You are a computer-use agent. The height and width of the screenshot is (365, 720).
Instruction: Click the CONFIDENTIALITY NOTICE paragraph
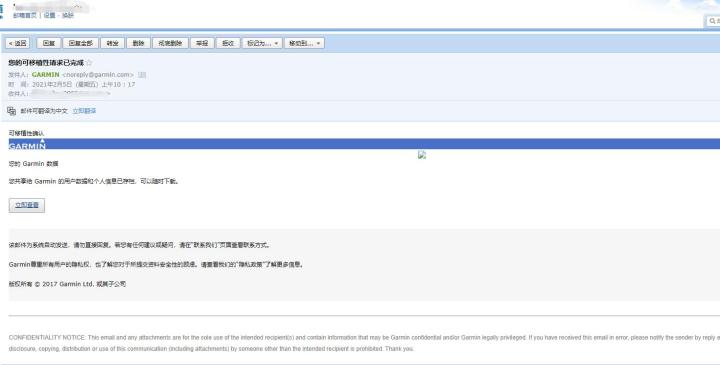[364, 343]
